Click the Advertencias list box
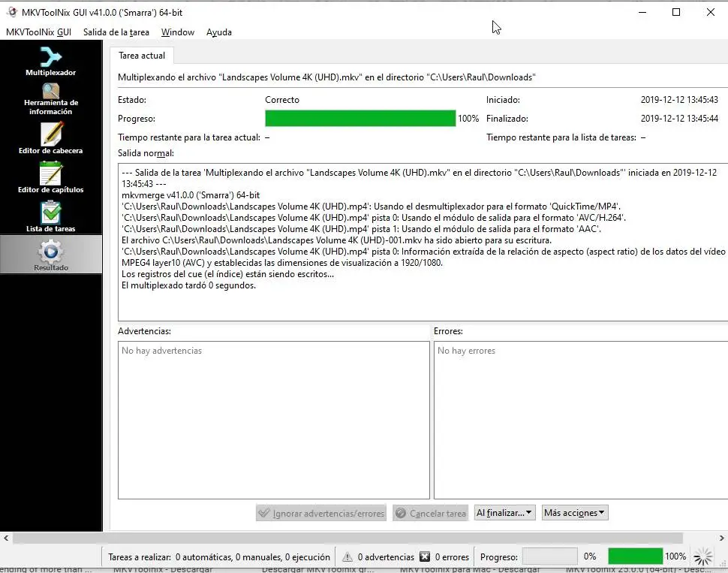The image size is (728, 573). pos(273,420)
